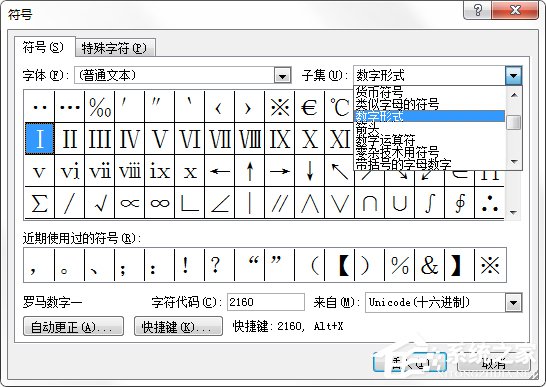This screenshot has height=387, width=546.
Task: Pick the uppercase Roman numeral Ⅺ symbol
Action: 339,139
